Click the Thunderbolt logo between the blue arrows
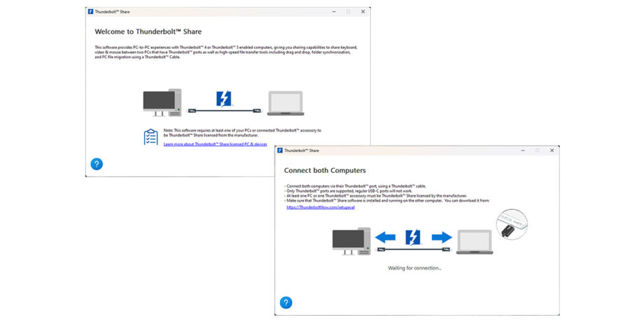The image size is (644, 322). click(x=413, y=237)
